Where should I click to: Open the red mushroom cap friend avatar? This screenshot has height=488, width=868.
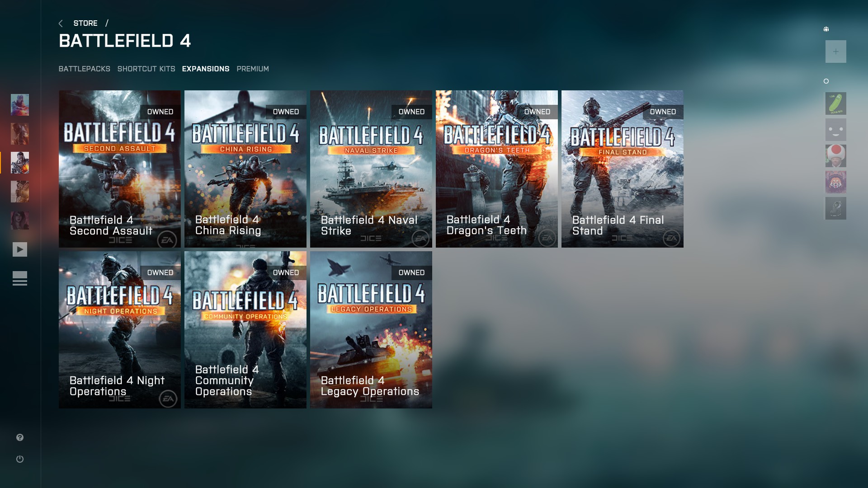[836, 156]
